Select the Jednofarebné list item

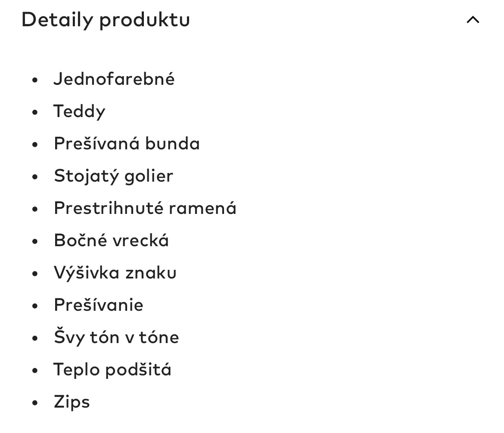[x=114, y=79]
